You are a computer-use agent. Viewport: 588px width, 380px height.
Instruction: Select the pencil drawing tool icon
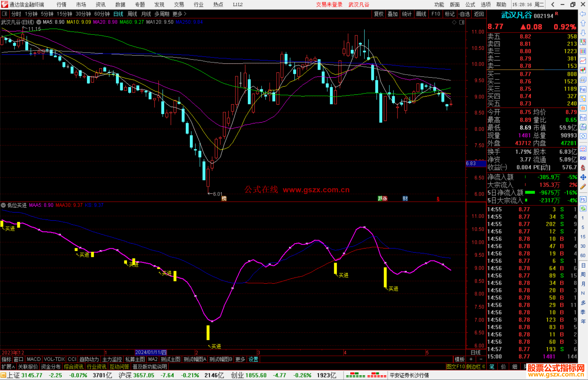tap(583, 187)
